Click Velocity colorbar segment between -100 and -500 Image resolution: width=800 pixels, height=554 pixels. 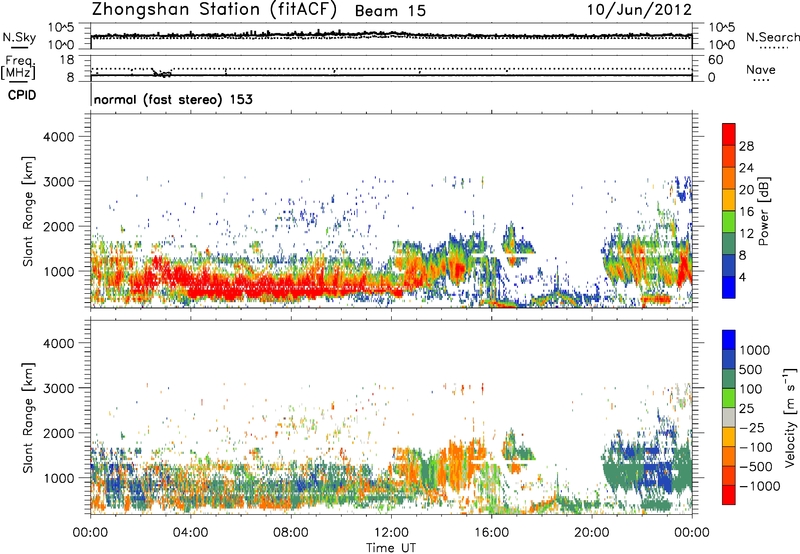[x=729, y=456]
